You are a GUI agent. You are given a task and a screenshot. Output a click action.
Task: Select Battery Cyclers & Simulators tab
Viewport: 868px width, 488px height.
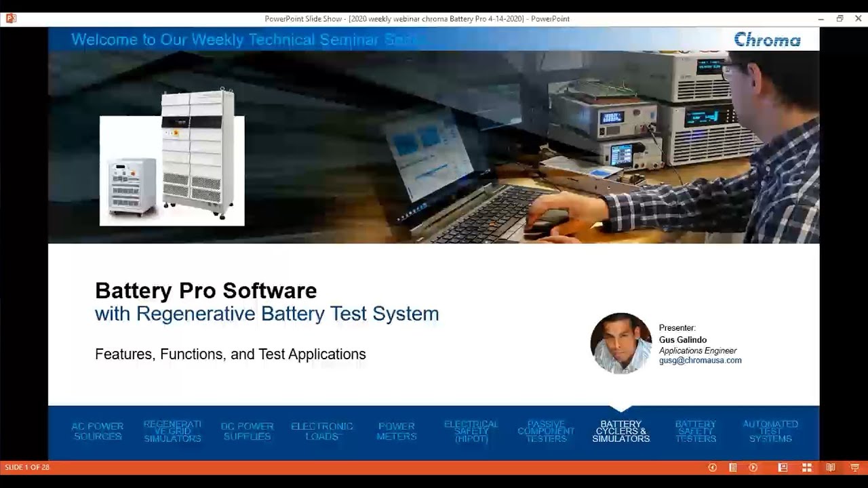[x=621, y=431]
